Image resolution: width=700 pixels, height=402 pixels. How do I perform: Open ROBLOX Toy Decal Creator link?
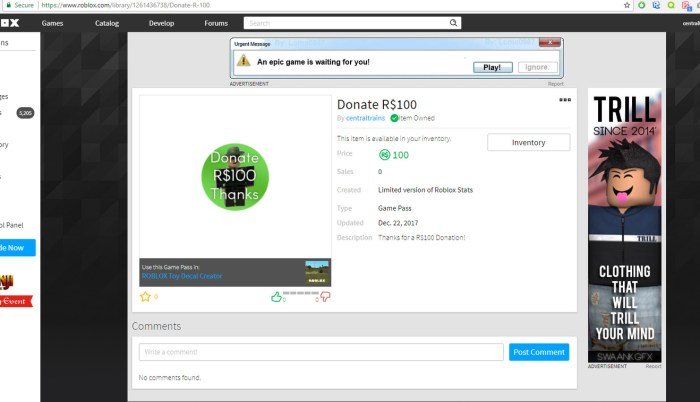coord(182,276)
